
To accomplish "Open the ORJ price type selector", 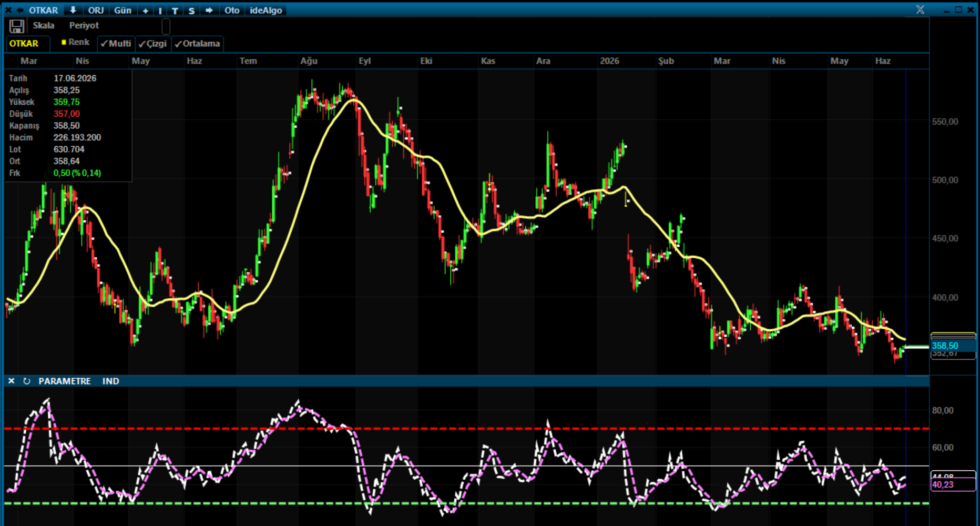I will click(x=96, y=11).
